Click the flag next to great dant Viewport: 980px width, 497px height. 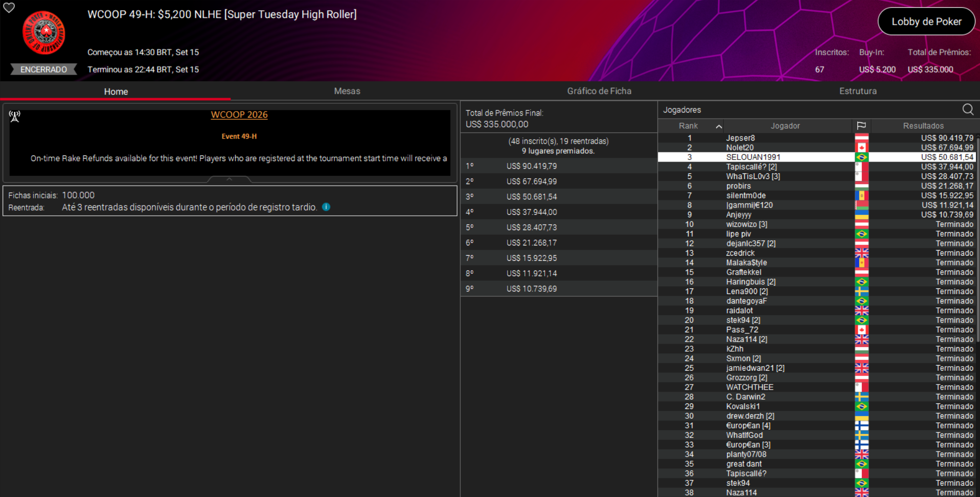(x=861, y=464)
